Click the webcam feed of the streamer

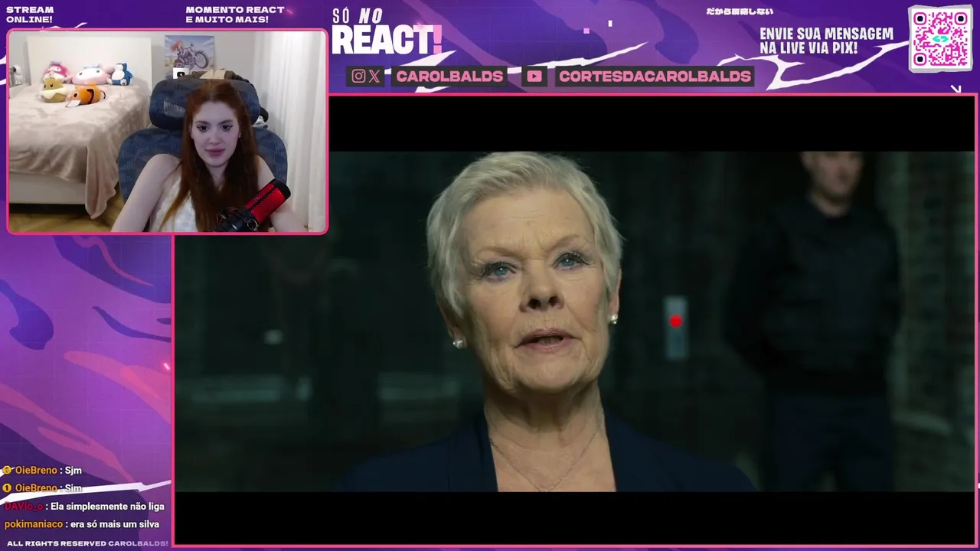tap(168, 132)
